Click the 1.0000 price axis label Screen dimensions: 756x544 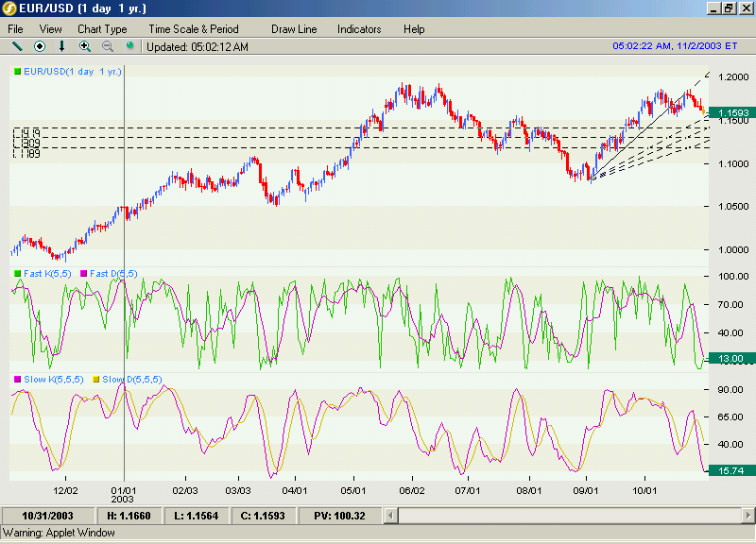coord(733,250)
